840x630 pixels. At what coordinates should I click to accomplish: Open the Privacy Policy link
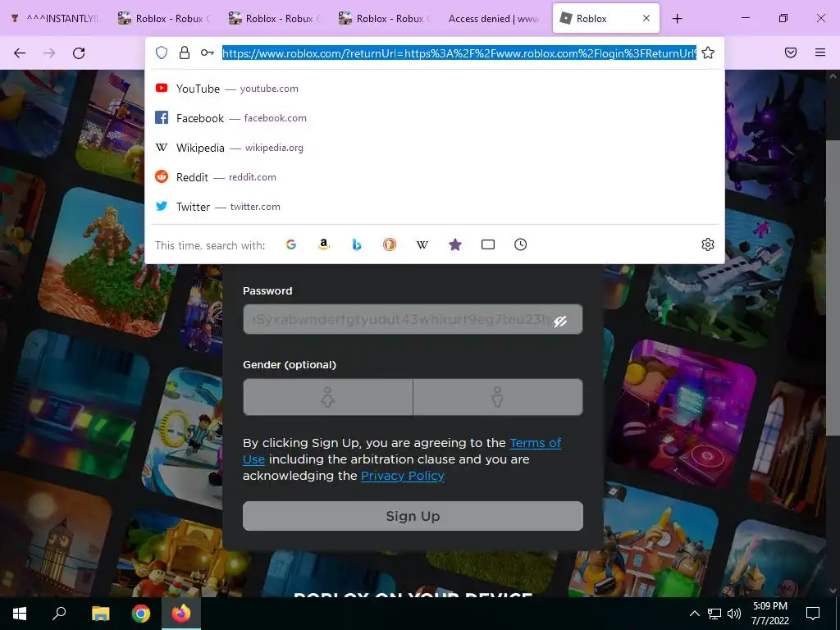[402, 476]
